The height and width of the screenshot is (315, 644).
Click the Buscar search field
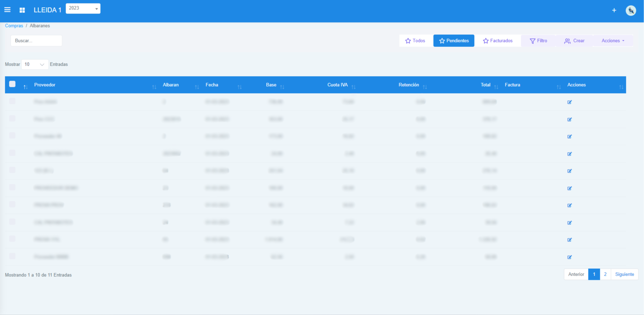(x=36, y=41)
